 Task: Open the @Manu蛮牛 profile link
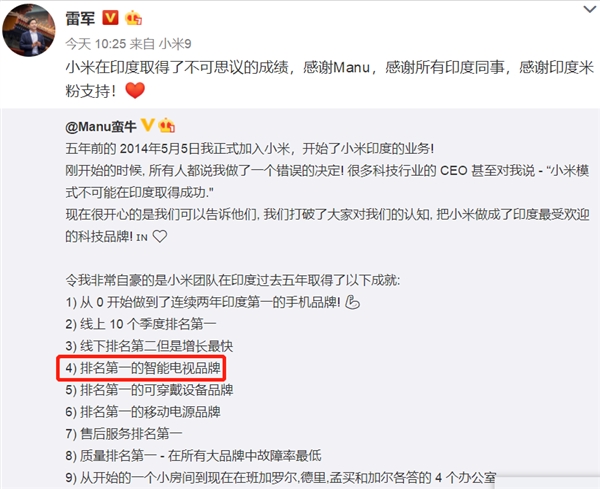click(x=101, y=127)
